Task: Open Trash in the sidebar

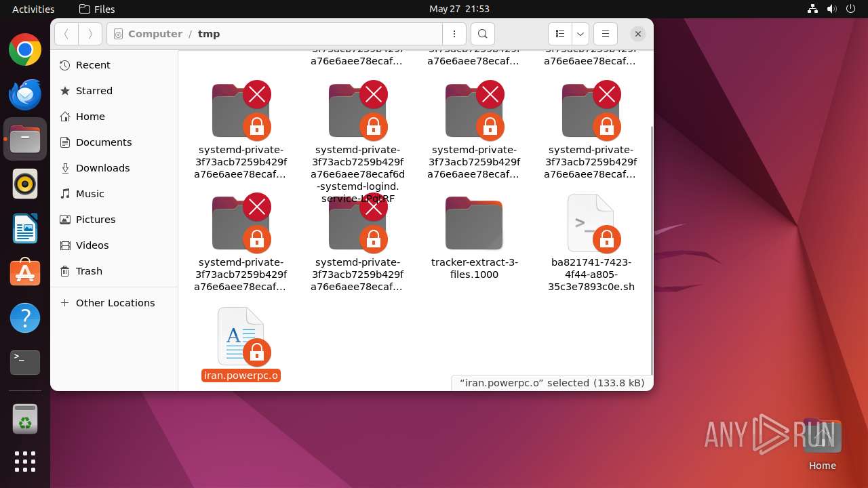Action: [114, 271]
